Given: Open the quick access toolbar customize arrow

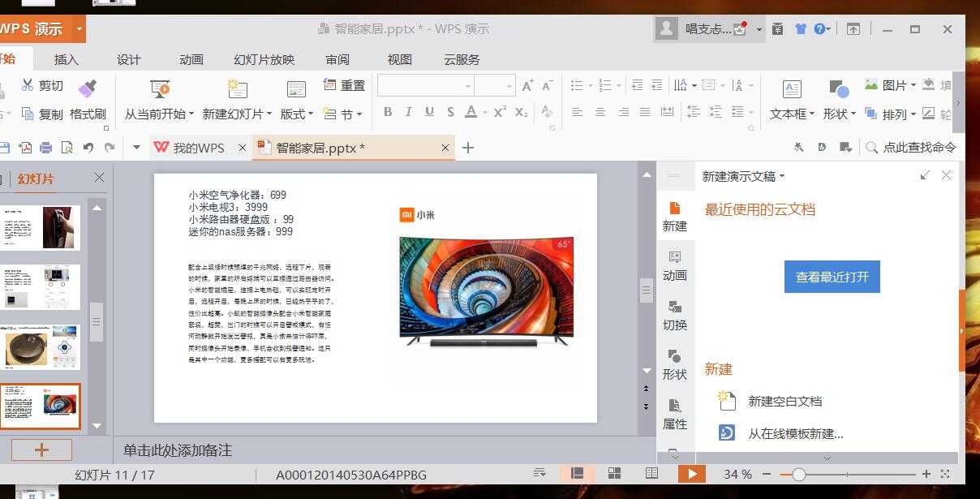Looking at the screenshot, I should (x=136, y=148).
